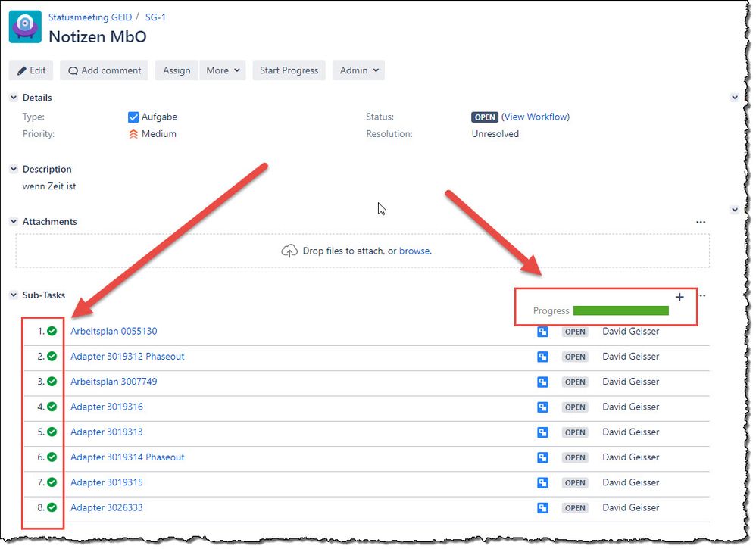
Task: Click the OPEN status badge in Details
Action: tap(485, 117)
